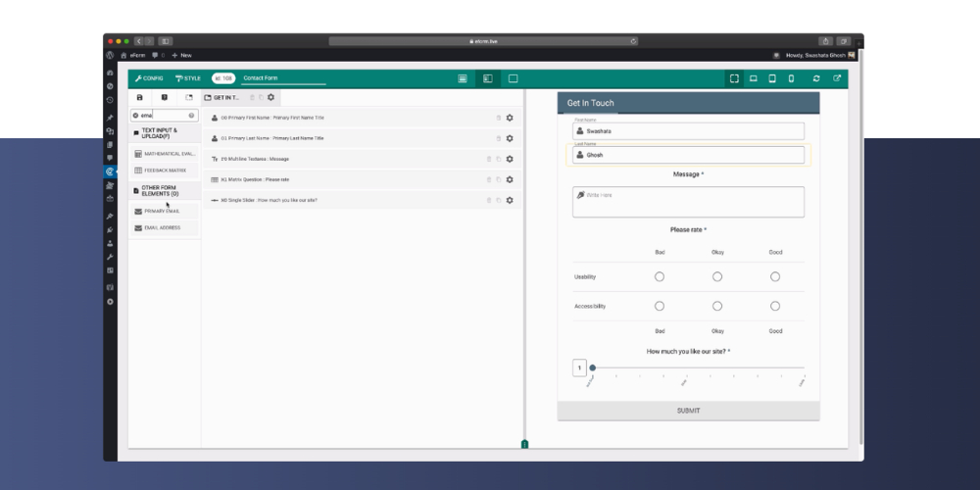
Task: Open settings gear for Primary Last Name
Action: pyautogui.click(x=510, y=138)
